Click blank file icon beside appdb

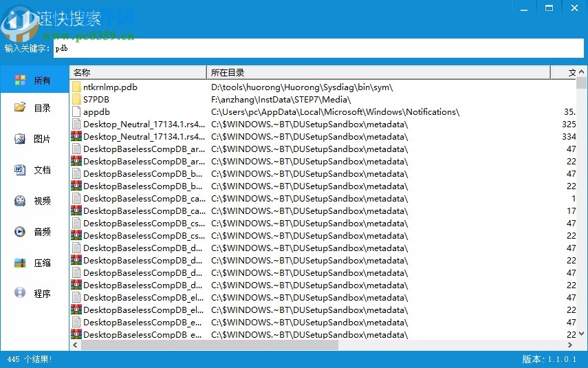[x=76, y=112]
